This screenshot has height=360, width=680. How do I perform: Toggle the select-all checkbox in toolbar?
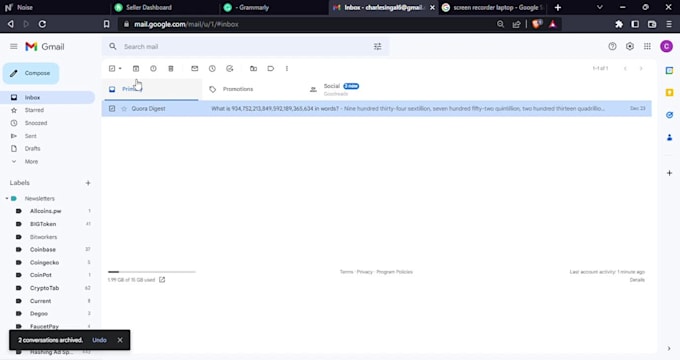click(112, 69)
